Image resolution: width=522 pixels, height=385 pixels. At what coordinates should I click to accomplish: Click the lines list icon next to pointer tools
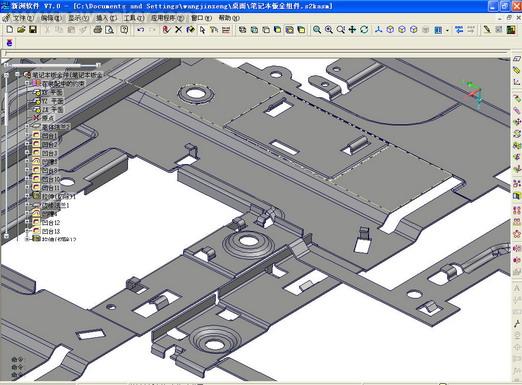pyautogui.click(x=226, y=30)
